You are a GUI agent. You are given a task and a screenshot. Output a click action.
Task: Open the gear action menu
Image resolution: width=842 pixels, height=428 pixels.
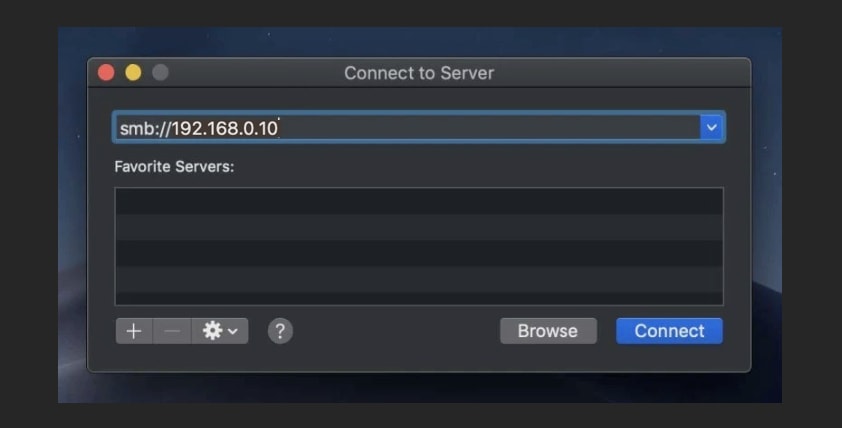(x=220, y=331)
